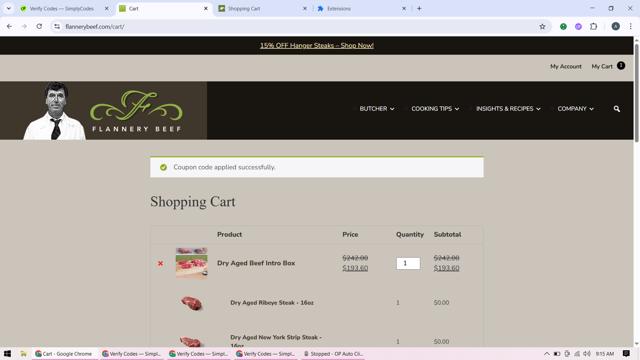Open Windows notification center icon
The height and width of the screenshot is (360, 640).
(x=626, y=353)
